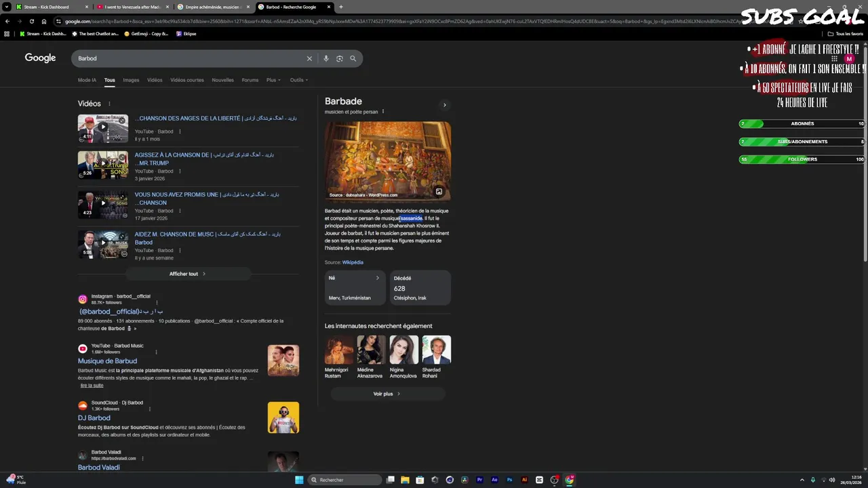Click the Barbod search input field
Image resolution: width=868 pixels, height=488 pixels.
coord(190,58)
